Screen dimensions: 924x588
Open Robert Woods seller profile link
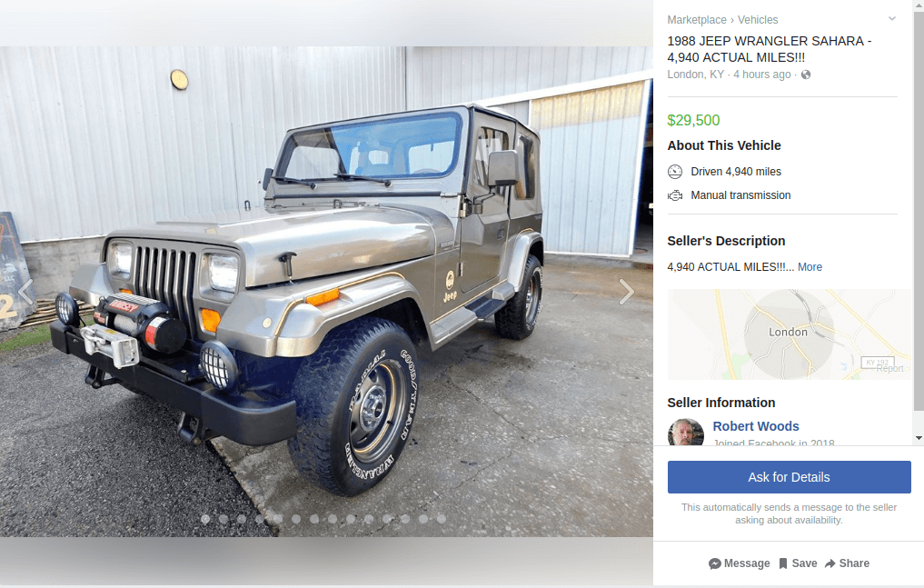tap(756, 426)
